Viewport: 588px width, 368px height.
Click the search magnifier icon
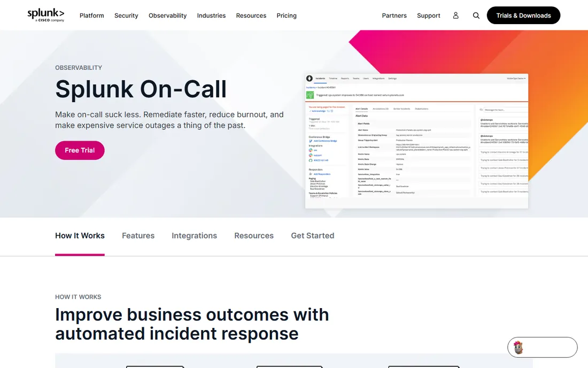pos(476,16)
